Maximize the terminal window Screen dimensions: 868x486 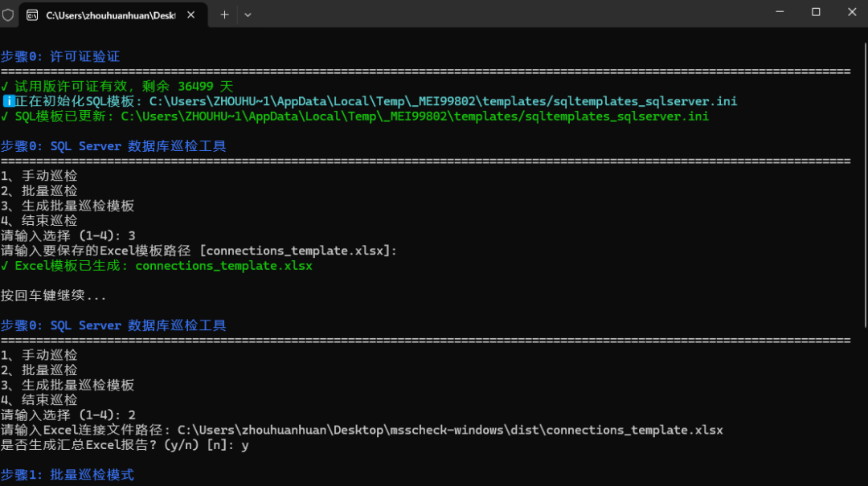(816, 12)
